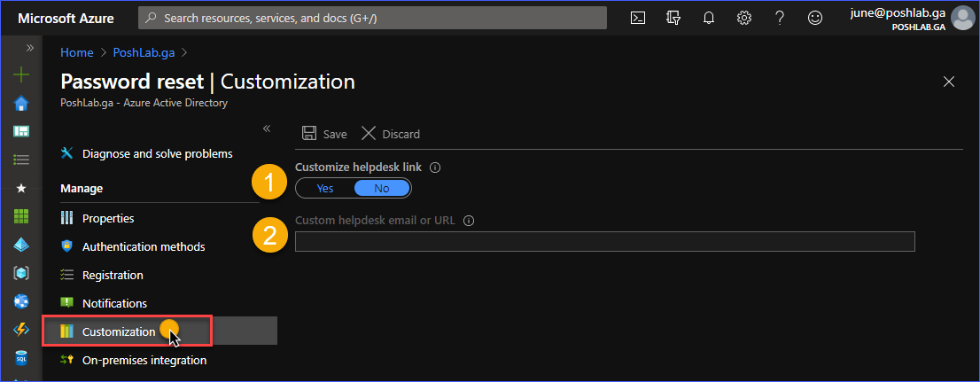The image size is (980, 382).
Task: Expand the left portal sidebar
Action: (x=29, y=48)
